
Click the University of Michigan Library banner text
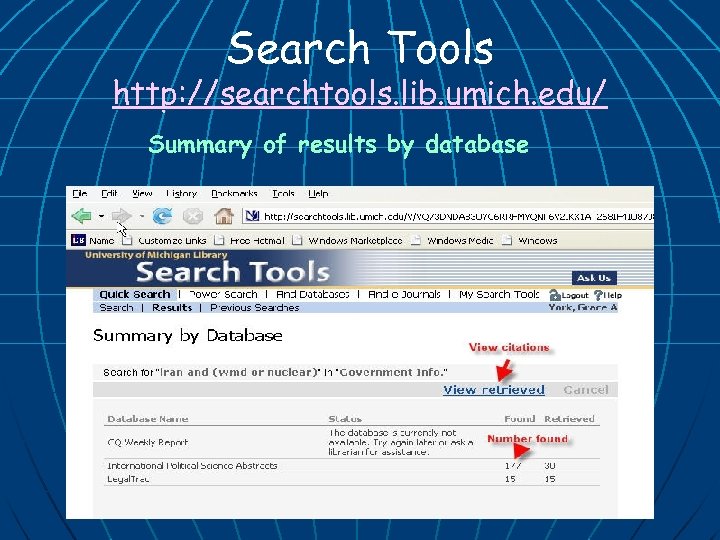156,255
